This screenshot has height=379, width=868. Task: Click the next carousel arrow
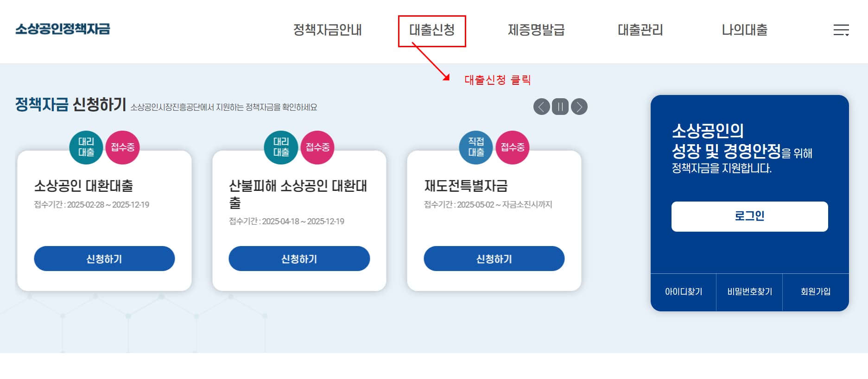579,107
